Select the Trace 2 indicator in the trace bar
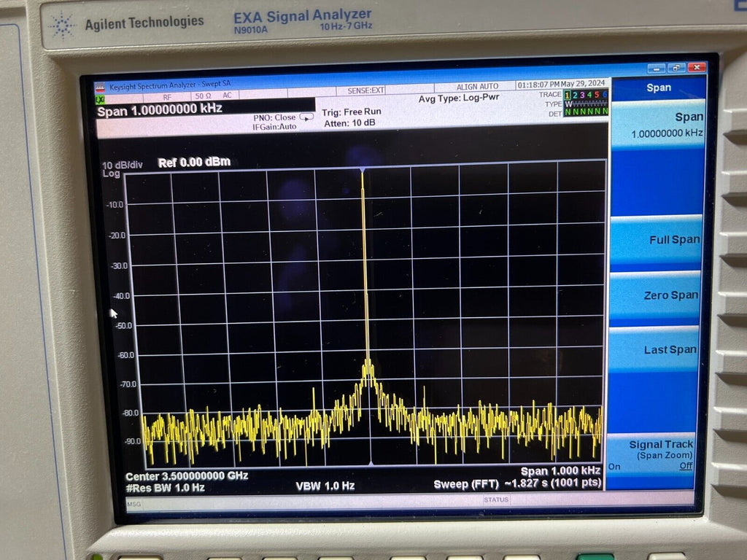Screen dimensions: 747x560 point(575,94)
